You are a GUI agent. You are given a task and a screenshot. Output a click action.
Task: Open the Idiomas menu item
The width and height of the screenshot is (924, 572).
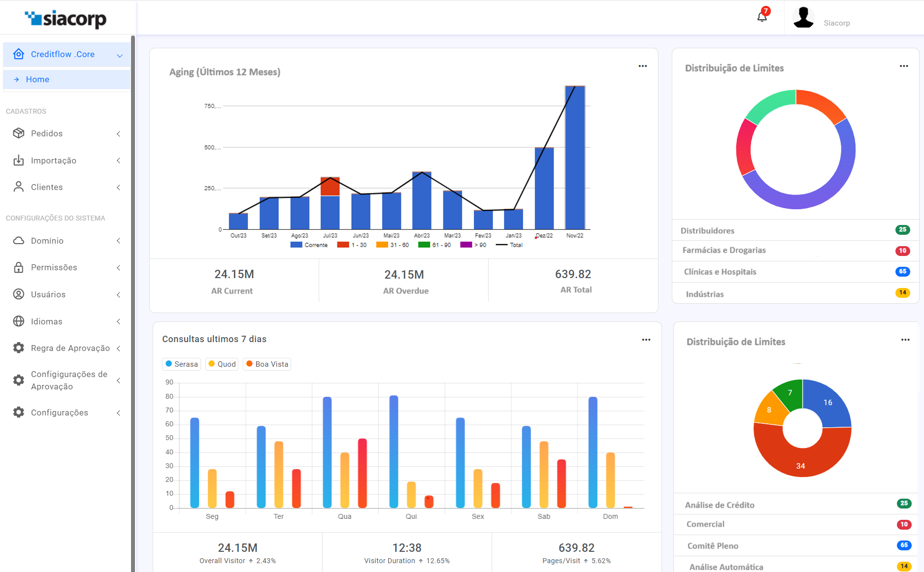pos(66,321)
